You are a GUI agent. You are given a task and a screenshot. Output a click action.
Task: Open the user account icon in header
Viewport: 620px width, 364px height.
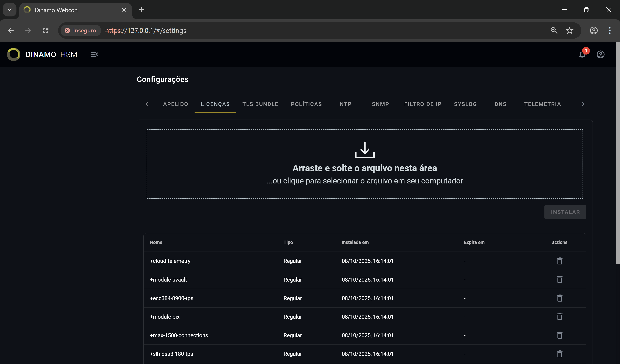(x=600, y=54)
